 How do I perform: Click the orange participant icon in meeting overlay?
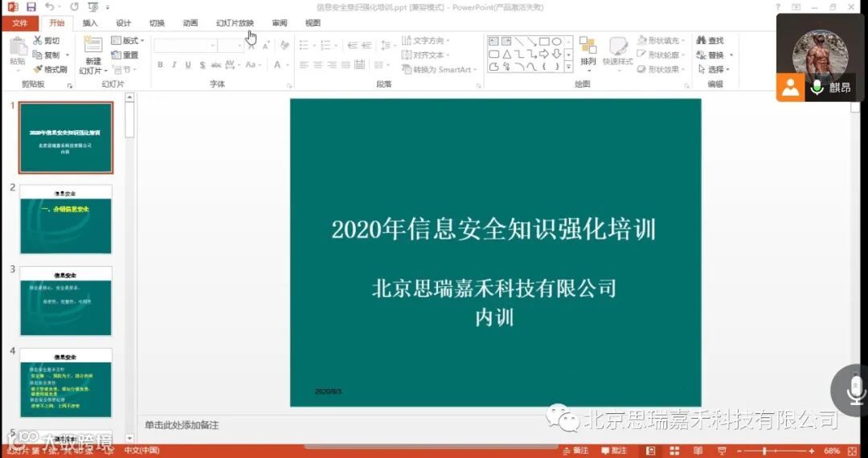pos(790,88)
